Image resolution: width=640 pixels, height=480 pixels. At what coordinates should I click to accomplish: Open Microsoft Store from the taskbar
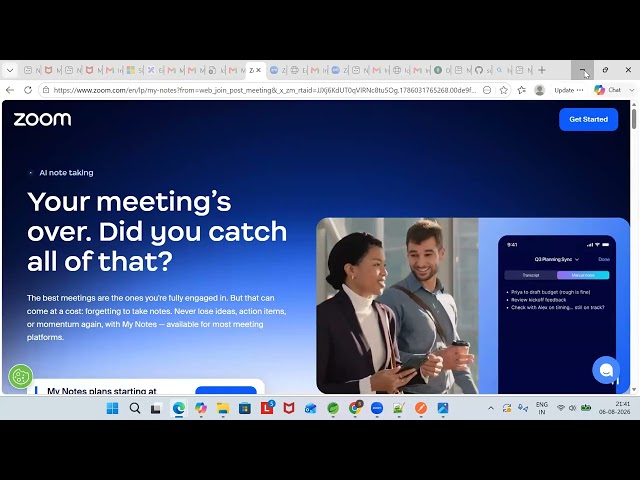245,408
